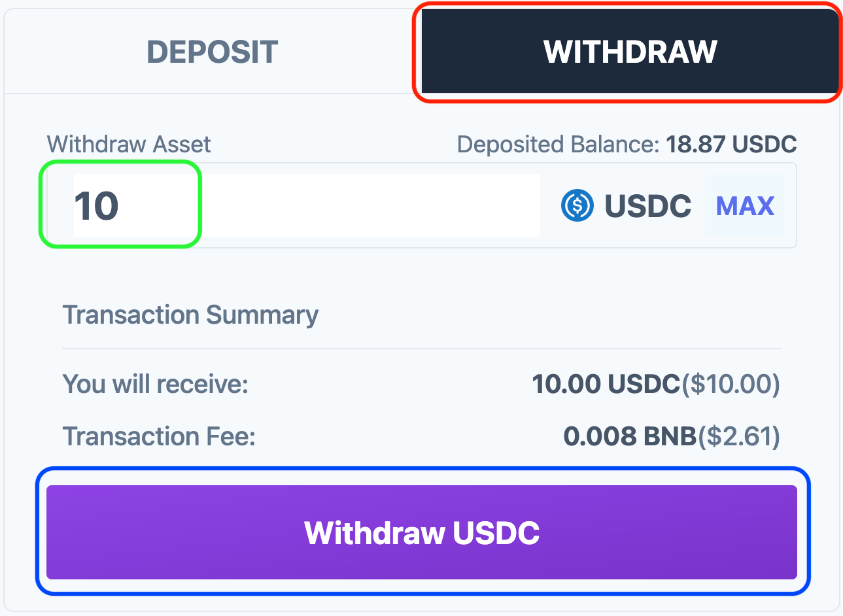Click the MAX amount button

(x=745, y=206)
